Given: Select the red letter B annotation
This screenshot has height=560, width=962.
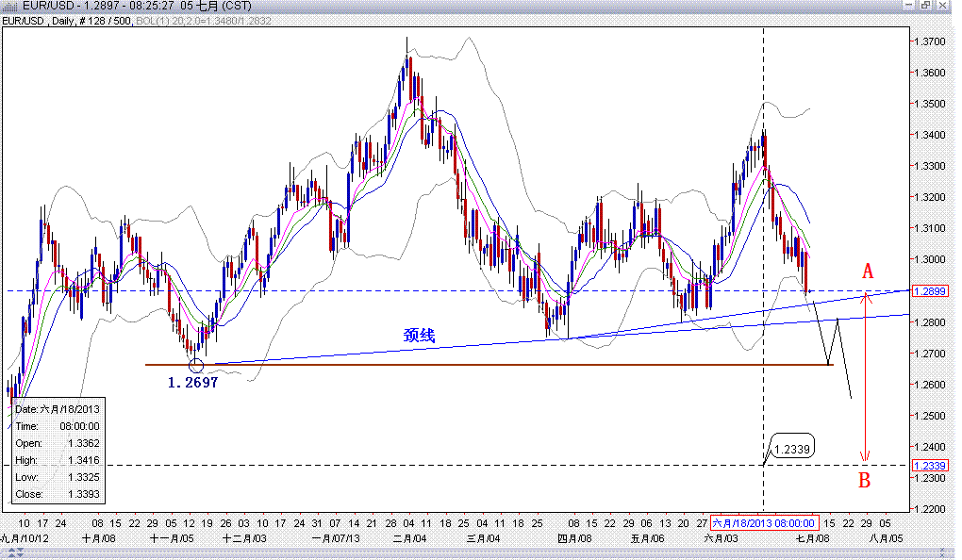Looking at the screenshot, I should [865, 480].
